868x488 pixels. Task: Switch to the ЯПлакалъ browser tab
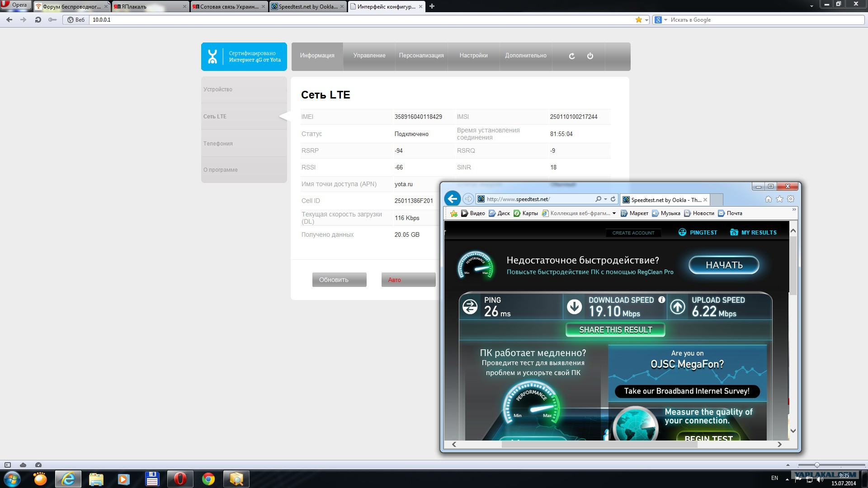pos(151,6)
